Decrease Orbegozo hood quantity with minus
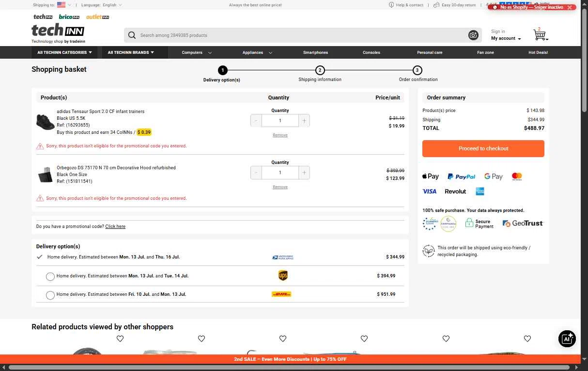 click(256, 173)
